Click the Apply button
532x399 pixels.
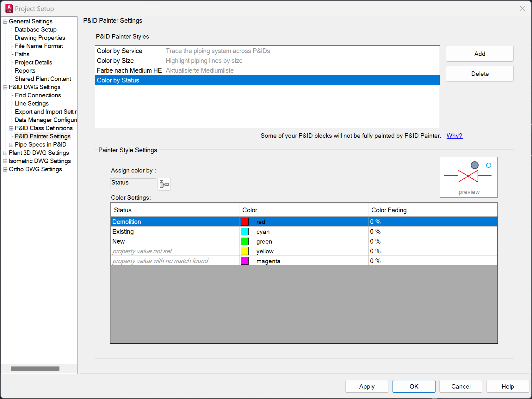(367, 386)
